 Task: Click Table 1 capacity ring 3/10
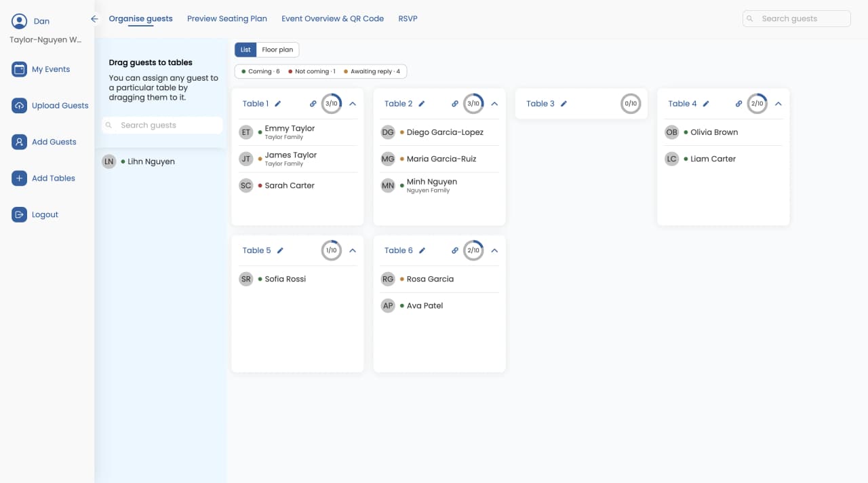coord(332,104)
